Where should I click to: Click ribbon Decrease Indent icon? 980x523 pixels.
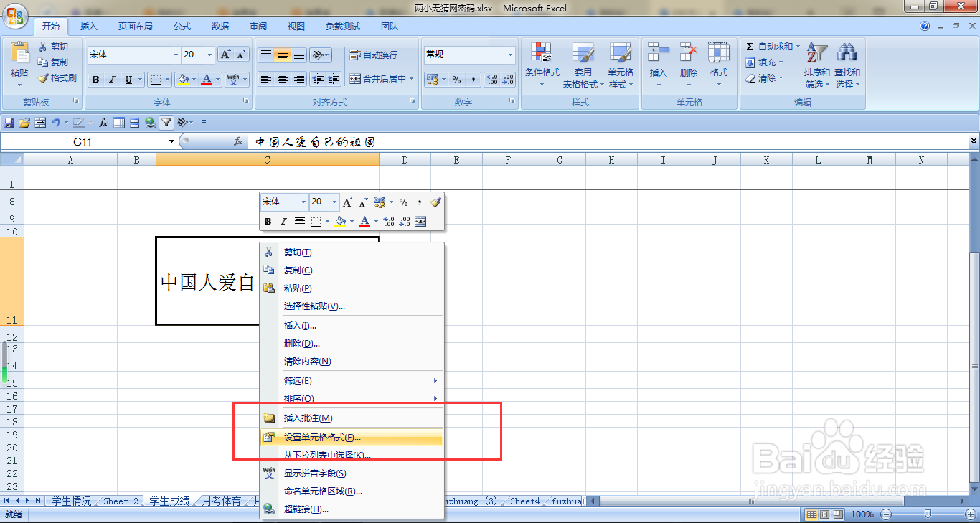click(318, 79)
